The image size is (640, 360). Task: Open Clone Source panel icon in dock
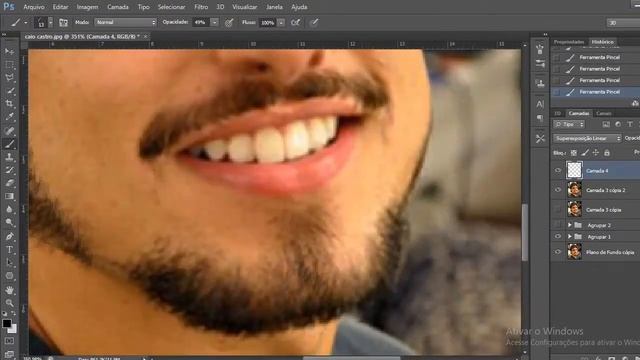540,83
